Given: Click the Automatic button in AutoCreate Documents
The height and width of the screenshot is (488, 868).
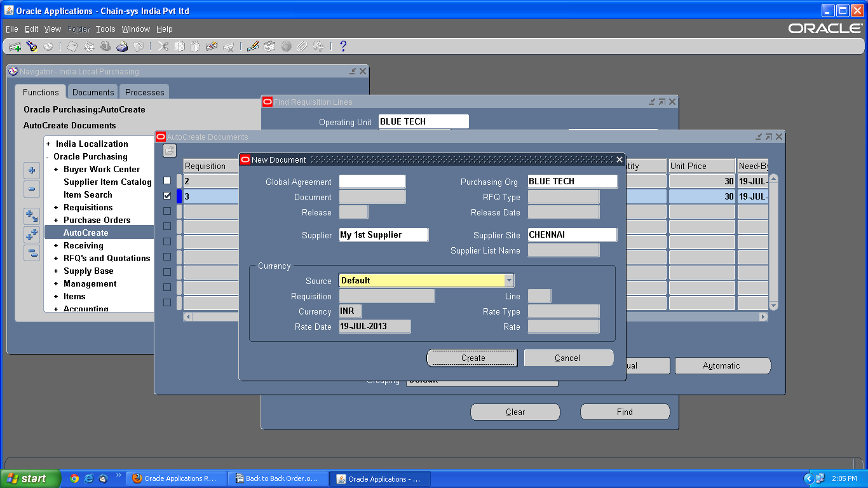Looking at the screenshot, I should coord(722,365).
